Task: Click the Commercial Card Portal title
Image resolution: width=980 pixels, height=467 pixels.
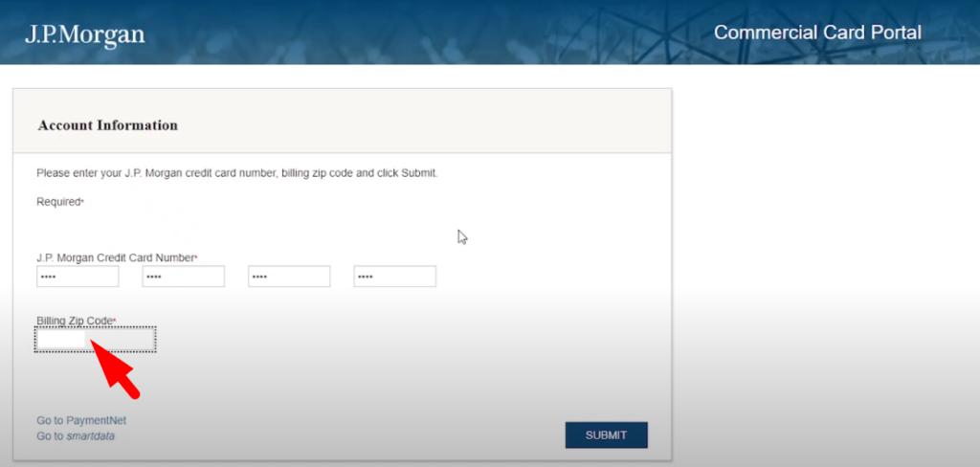Action: [817, 33]
